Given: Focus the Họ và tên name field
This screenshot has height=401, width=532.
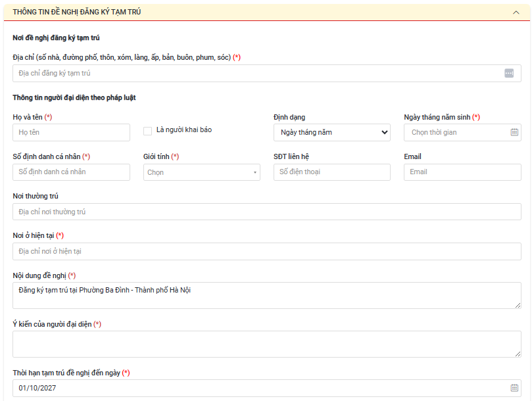Looking at the screenshot, I should click(71, 132).
